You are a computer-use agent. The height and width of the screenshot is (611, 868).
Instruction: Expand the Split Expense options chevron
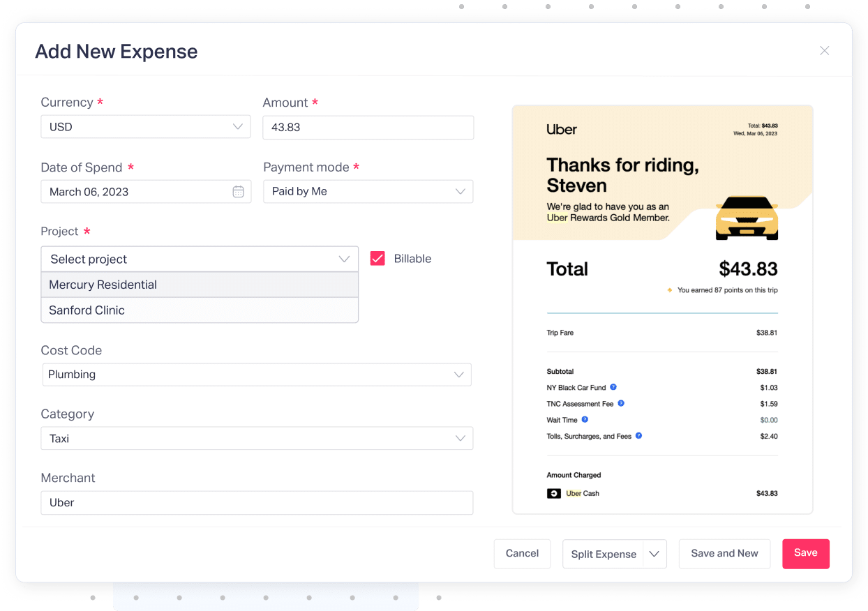[x=654, y=554]
